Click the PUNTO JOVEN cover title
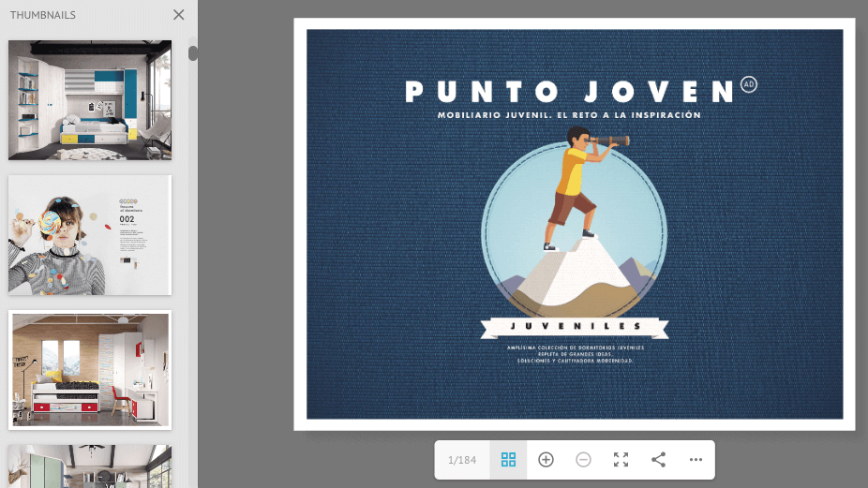The height and width of the screenshot is (488, 868). click(x=569, y=91)
